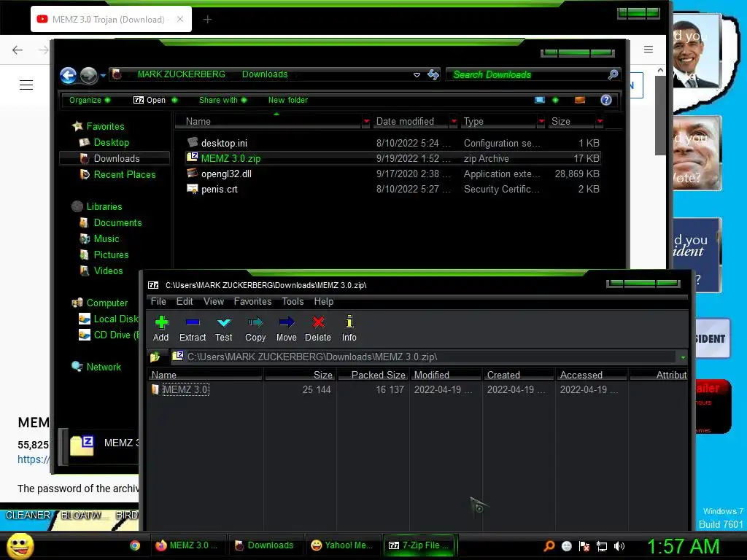Open the 7-Zip File menu
The width and height of the screenshot is (747, 560).
point(158,301)
